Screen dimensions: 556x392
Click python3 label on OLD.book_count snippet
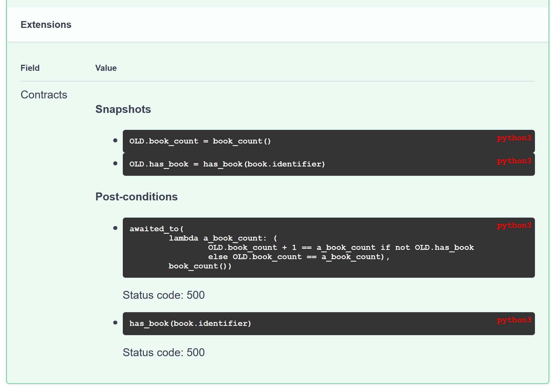(x=514, y=138)
